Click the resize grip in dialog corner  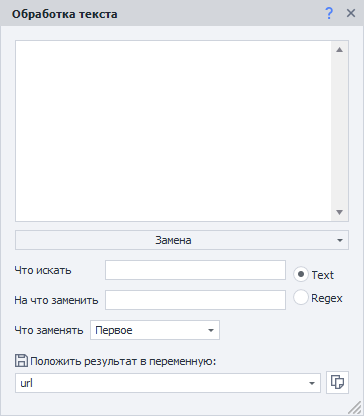(x=355, y=407)
